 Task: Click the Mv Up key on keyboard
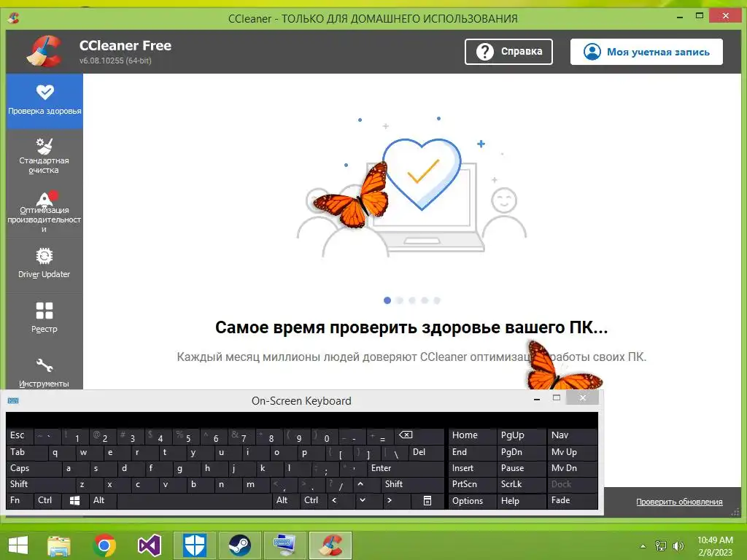pyautogui.click(x=572, y=452)
